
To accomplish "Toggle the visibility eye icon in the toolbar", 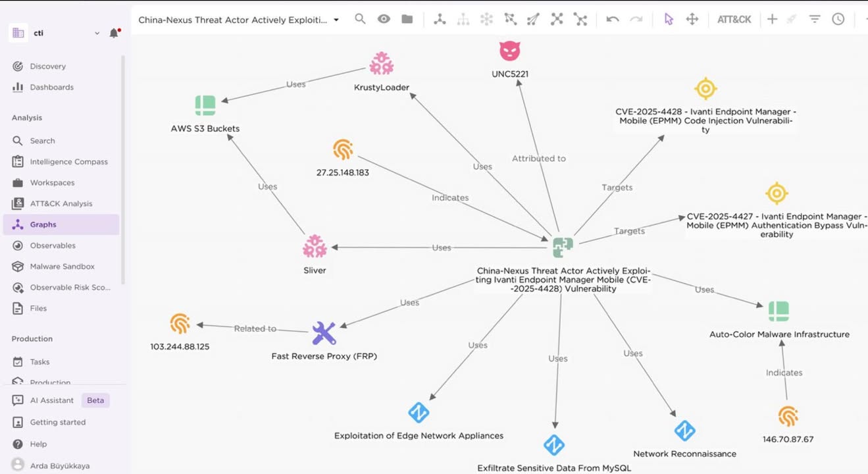I will [x=383, y=19].
